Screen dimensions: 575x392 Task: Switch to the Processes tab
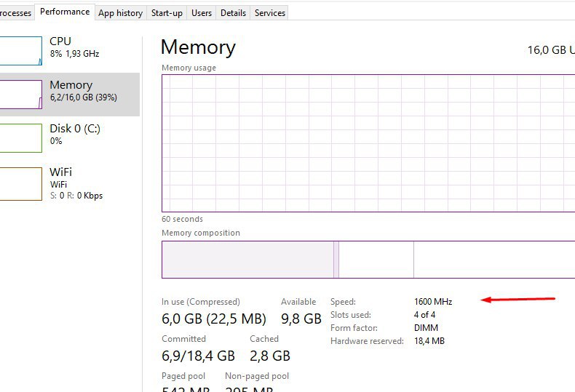15,13
